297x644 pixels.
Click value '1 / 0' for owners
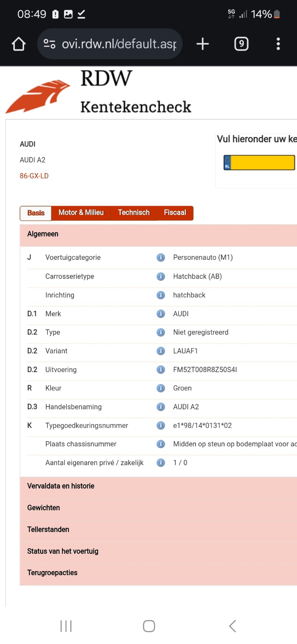[180, 463]
